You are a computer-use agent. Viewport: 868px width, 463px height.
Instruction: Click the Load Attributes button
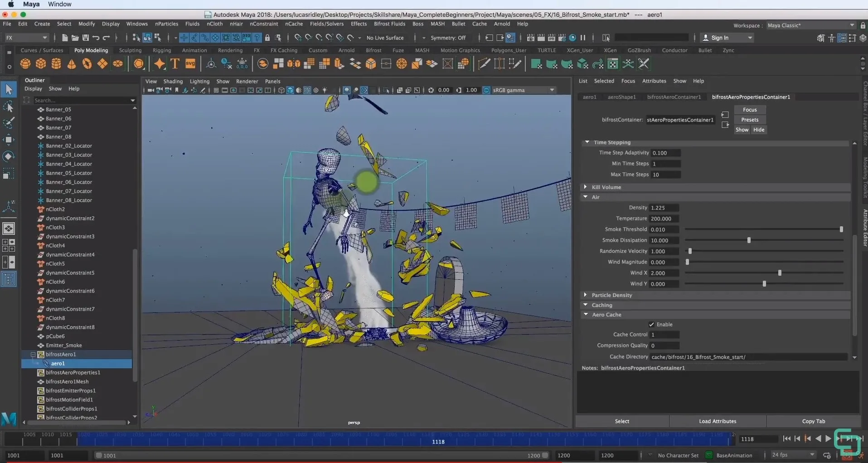click(x=718, y=421)
